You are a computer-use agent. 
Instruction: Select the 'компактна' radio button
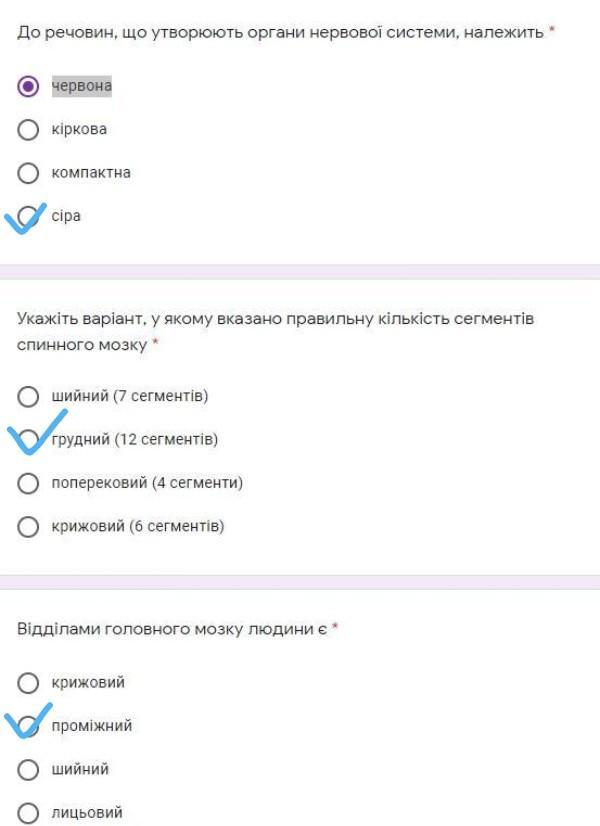pos(28,173)
